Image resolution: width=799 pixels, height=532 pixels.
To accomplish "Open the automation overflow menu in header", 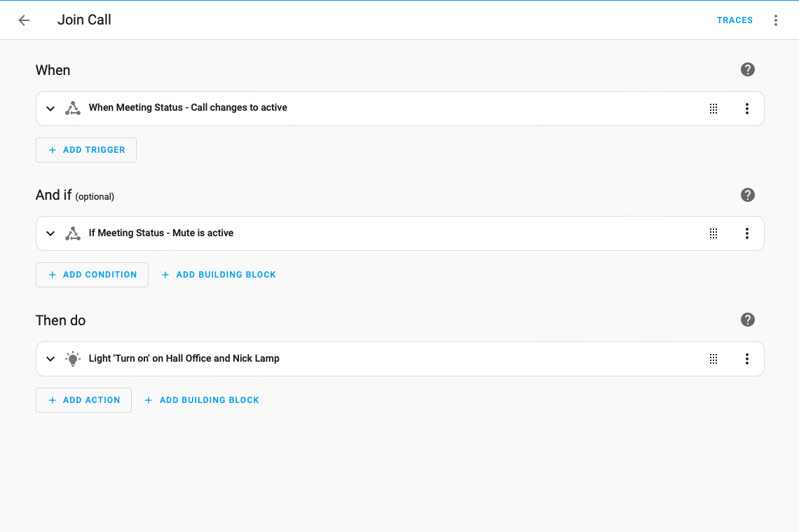I will (x=775, y=20).
